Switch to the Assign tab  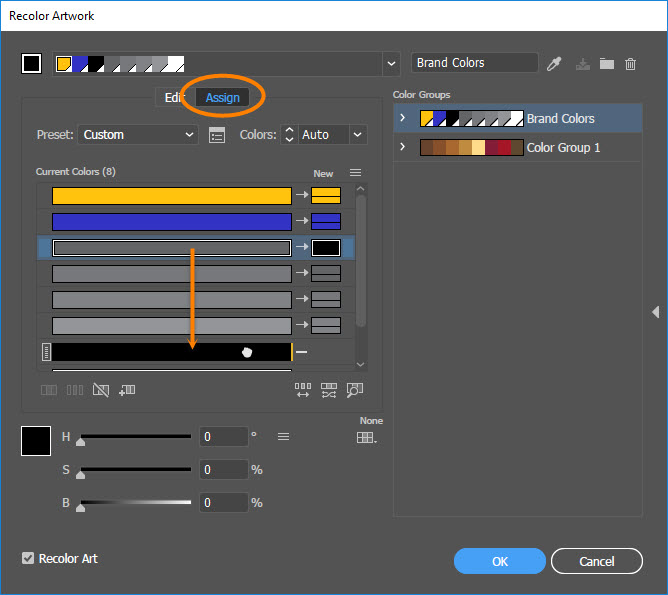[222, 98]
